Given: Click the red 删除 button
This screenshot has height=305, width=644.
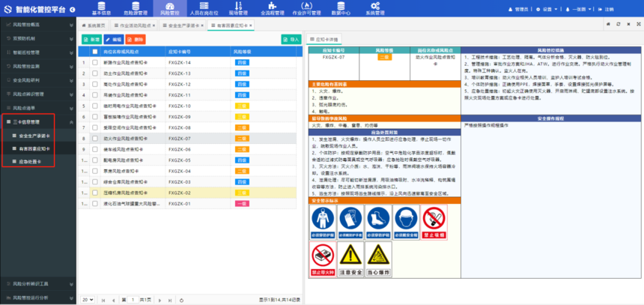Looking at the screenshot, I should click(x=139, y=39).
